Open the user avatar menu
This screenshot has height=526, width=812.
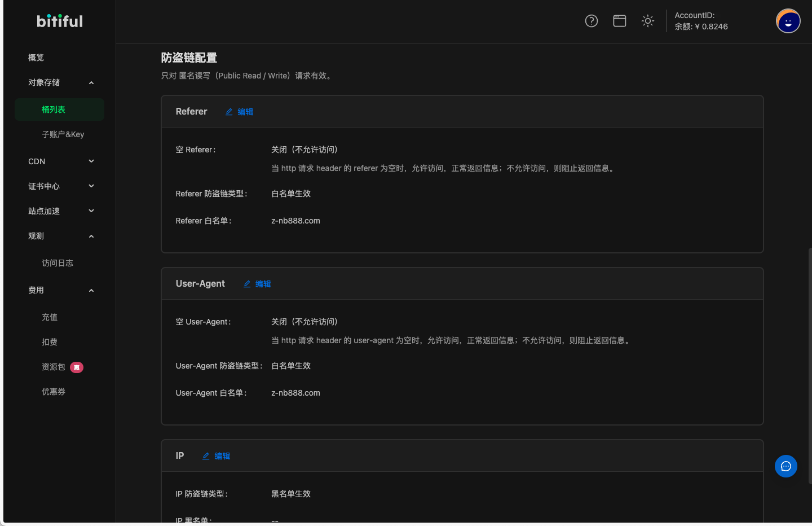[x=788, y=21]
